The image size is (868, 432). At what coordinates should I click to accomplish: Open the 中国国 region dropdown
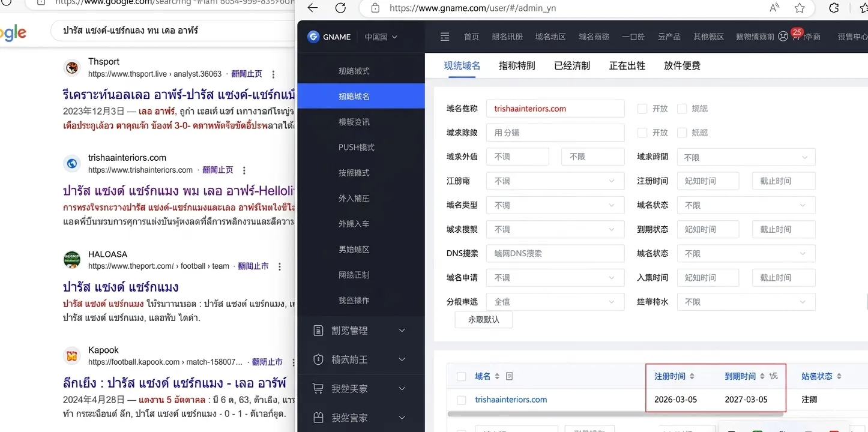381,37
